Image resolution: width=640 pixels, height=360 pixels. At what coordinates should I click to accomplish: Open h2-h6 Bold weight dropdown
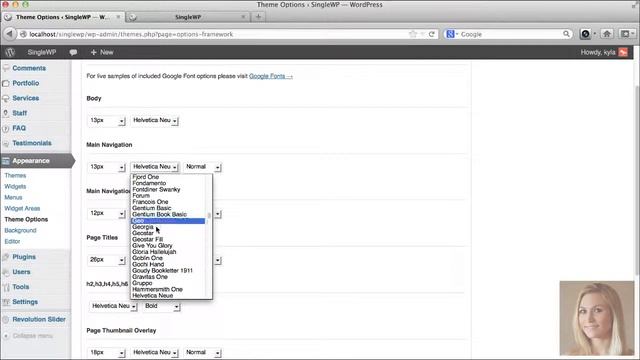pos(162,306)
